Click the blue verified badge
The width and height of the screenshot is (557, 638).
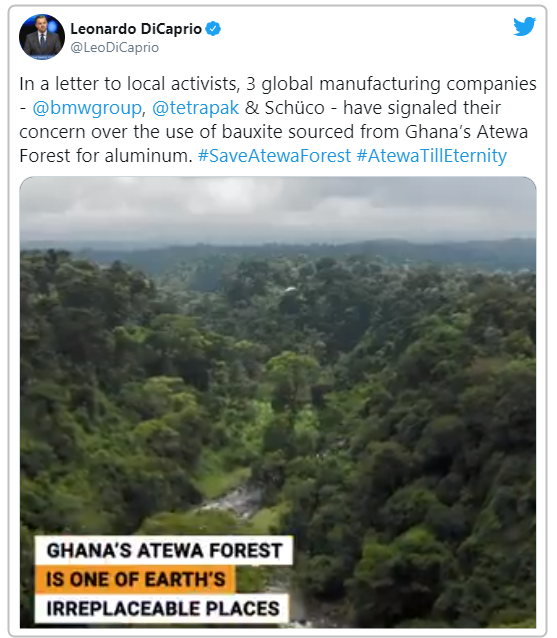click(213, 29)
